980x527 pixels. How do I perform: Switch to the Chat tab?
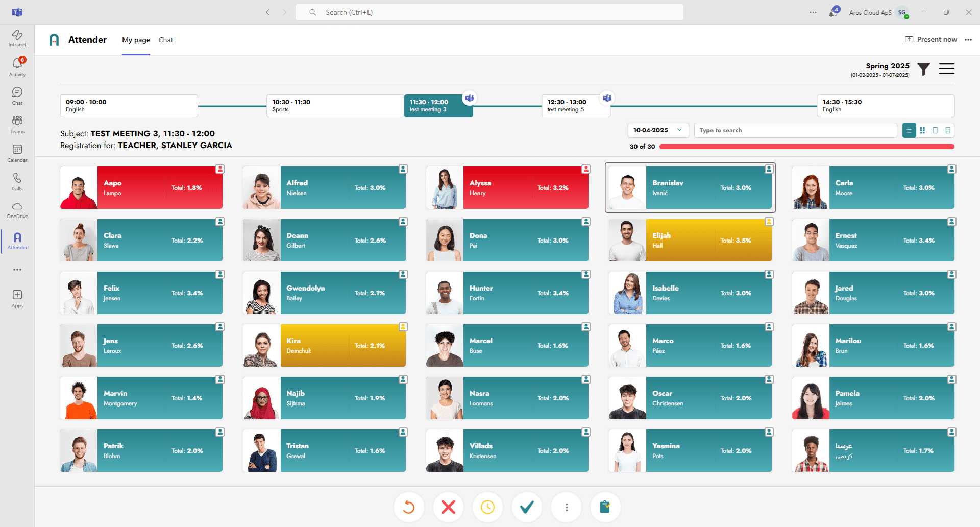[x=165, y=40]
